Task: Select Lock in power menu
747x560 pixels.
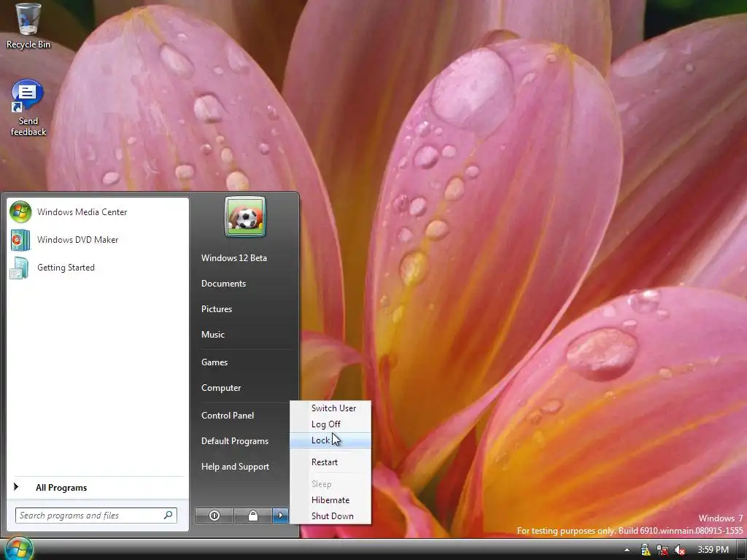Action: tap(330, 440)
